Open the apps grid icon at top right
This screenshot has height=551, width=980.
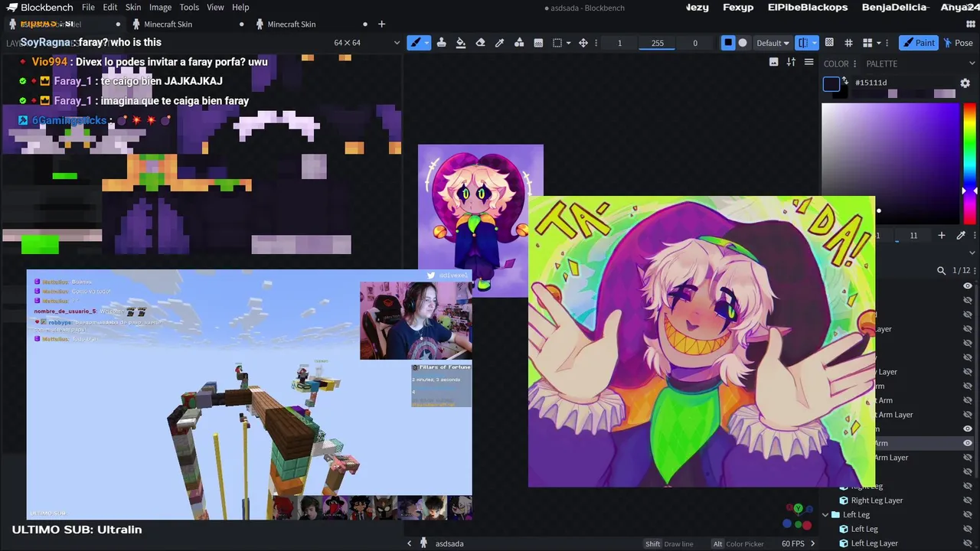(971, 24)
